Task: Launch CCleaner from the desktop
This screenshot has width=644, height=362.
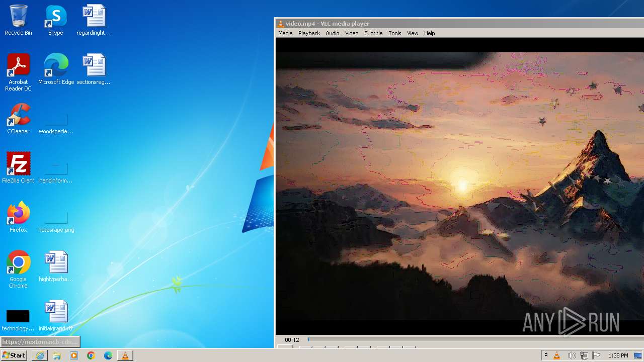Action: 18,119
